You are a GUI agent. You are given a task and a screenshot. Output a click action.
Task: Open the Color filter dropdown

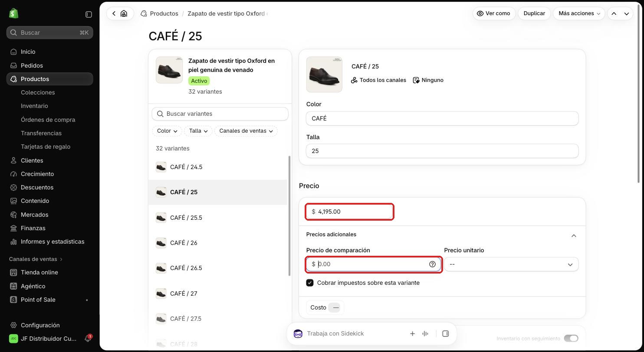coord(167,131)
